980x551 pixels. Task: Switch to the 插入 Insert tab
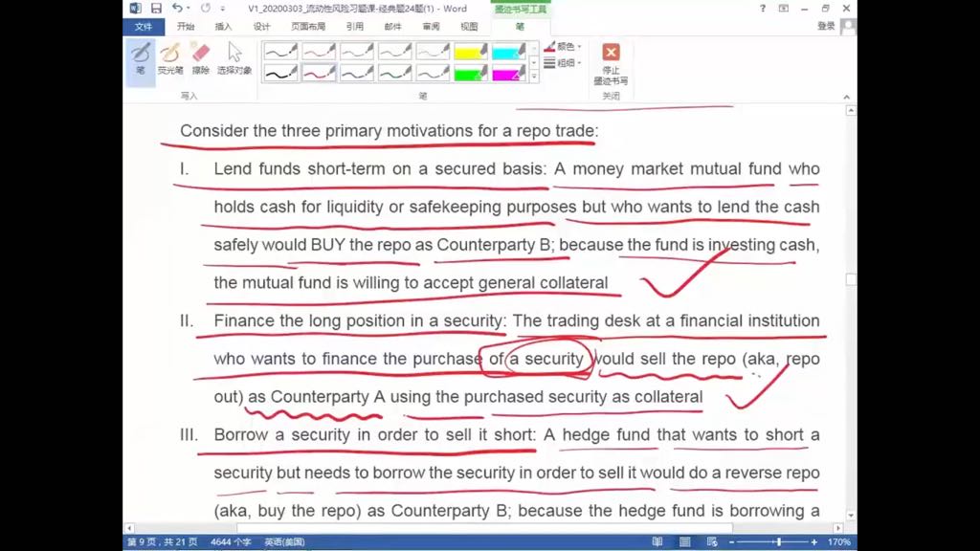[223, 26]
